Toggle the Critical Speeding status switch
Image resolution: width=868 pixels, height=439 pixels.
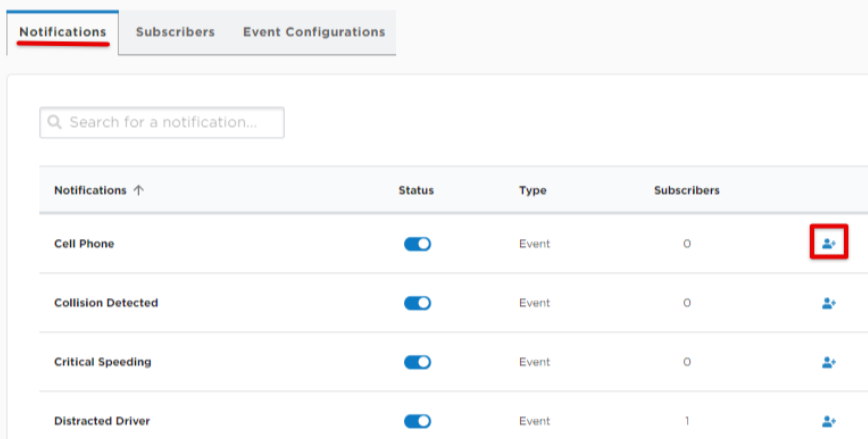417,362
